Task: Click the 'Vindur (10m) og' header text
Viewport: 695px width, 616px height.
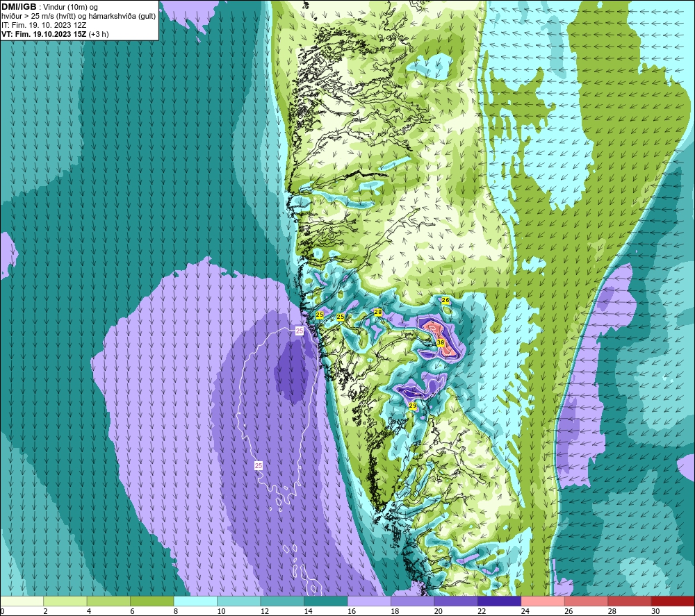Action: (71, 8)
